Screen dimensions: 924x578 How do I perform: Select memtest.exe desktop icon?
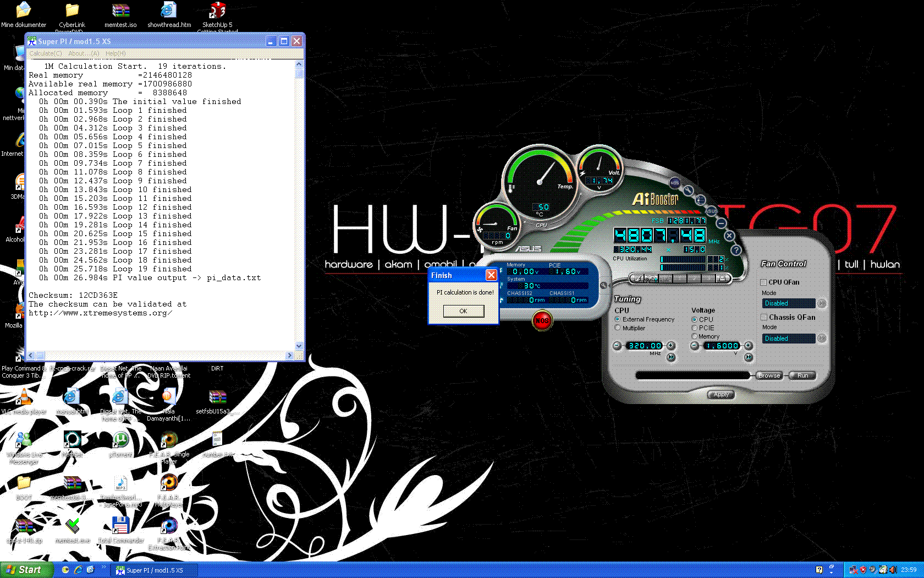tap(72, 530)
